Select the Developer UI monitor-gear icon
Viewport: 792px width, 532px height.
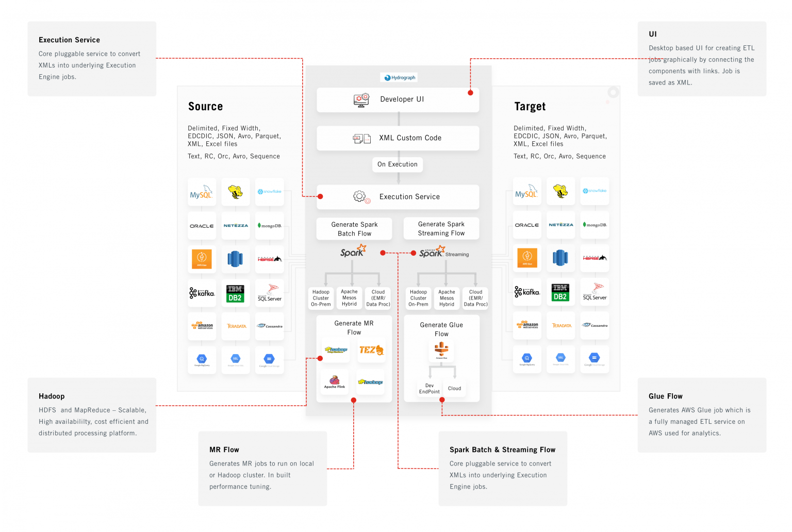tap(361, 100)
